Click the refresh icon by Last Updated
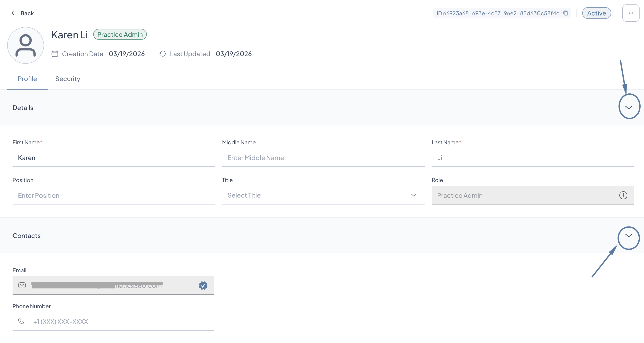Screen dimensions: 644x343 [163, 54]
